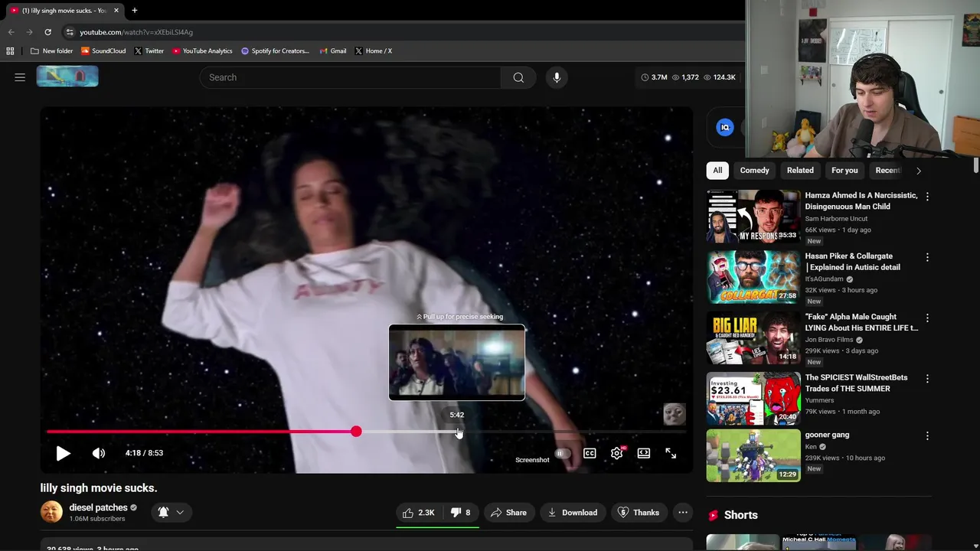Viewport: 980px width, 551px height.
Task: Open the YouTube Analytics bookmark
Action: [202, 51]
